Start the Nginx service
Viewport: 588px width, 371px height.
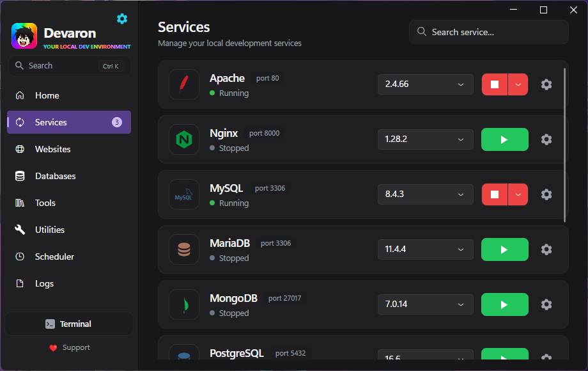tap(505, 139)
